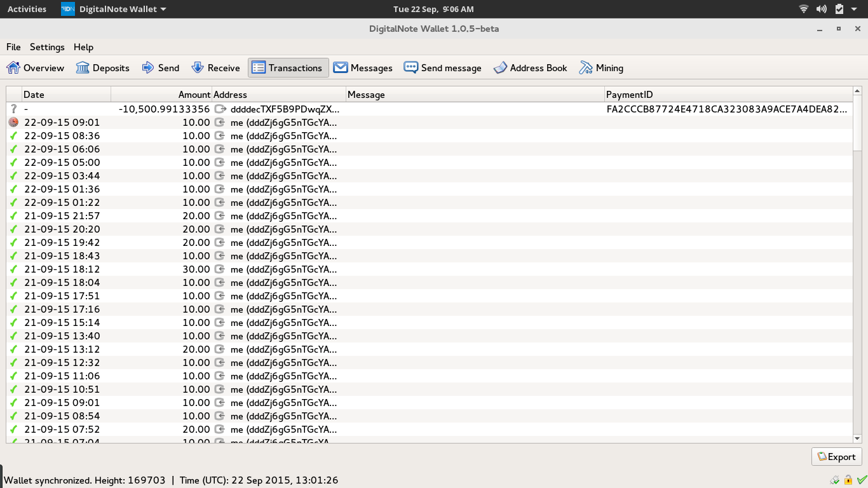Select the ddddecTXF5B9PDwqZX... address
868x488 pixels.
[285, 109]
